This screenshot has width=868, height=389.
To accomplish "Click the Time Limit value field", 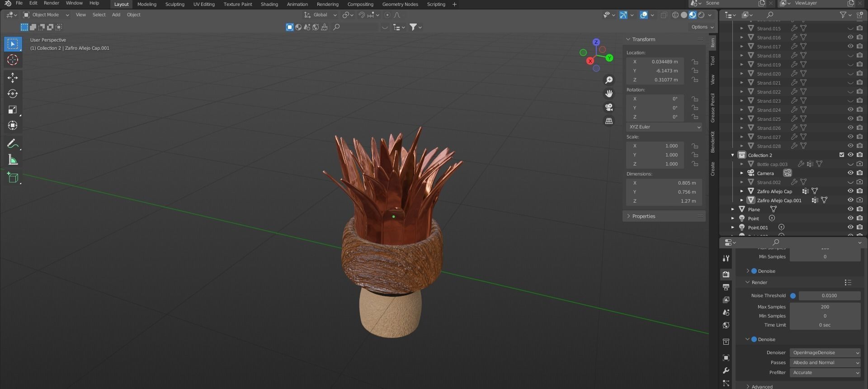I will 825,325.
